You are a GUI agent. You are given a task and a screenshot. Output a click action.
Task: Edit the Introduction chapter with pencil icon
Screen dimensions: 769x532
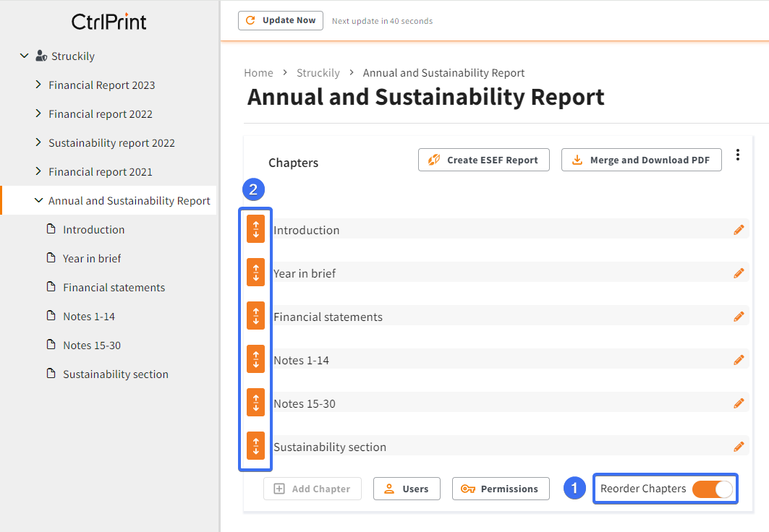(739, 230)
